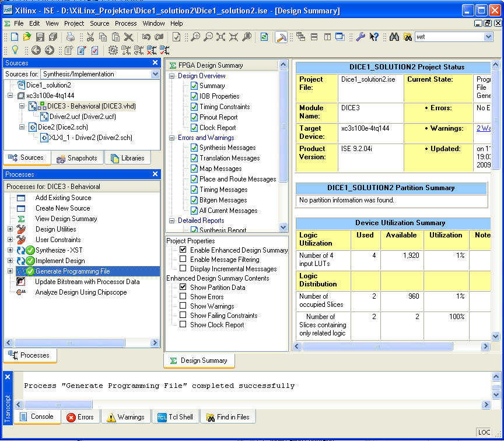
Task: Click the Zoom Out magnifier icon
Action: click(x=208, y=37)
